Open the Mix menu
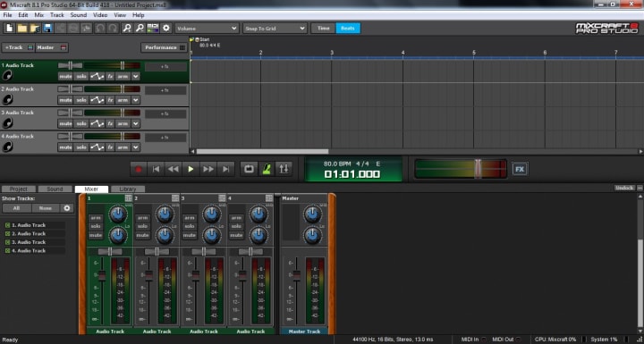The height and width of the screenshot is (344, 644). pyautogui.click(x=39, y=15)
